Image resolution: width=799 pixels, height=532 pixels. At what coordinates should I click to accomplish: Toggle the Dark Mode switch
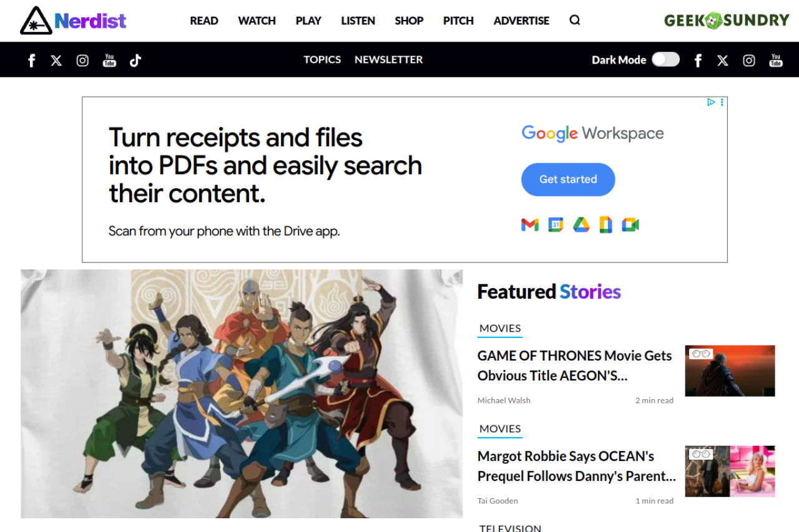pos(665,59)
